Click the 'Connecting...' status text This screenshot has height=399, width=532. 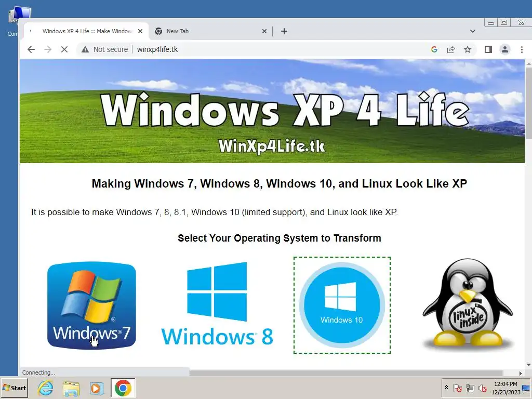[x=38, y=373]
